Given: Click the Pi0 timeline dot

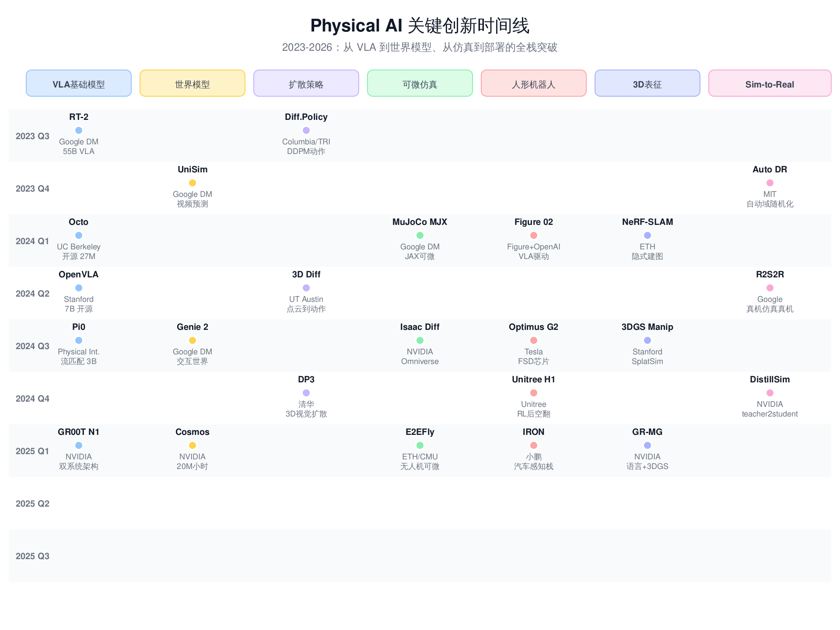Looking at the screenshot, I should (x=79, y=340).
